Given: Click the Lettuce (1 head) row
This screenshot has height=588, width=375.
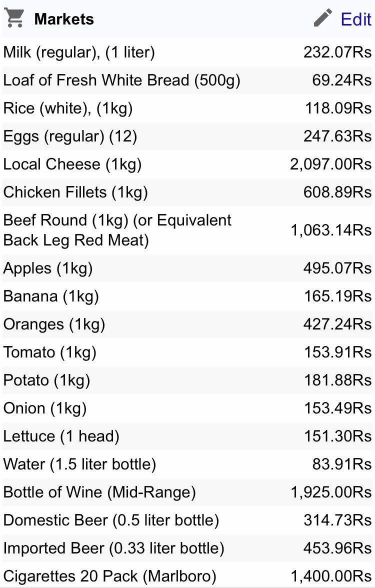Looking at the screenshot, I should (x=187, y=436).
